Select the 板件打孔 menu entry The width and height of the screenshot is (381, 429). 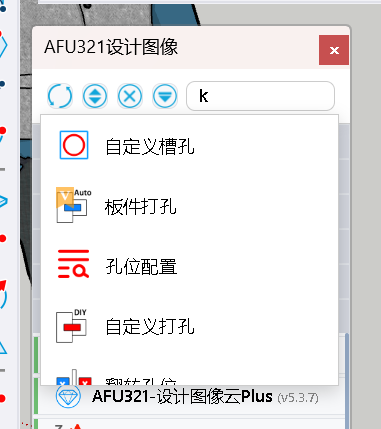(x=189, y=206)
